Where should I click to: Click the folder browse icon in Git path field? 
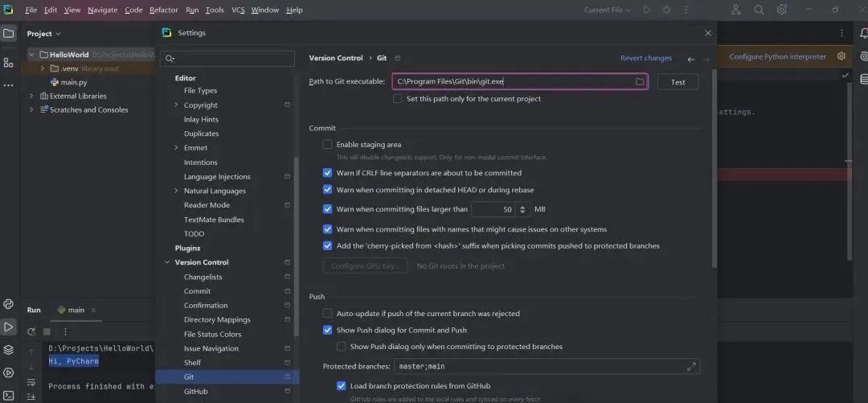640,82
